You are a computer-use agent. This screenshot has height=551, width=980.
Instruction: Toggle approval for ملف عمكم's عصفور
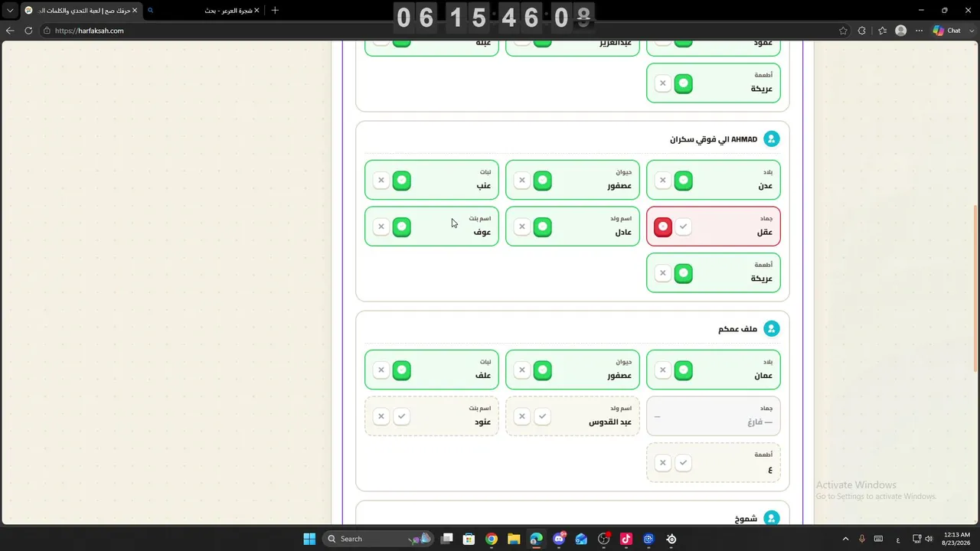542,370
